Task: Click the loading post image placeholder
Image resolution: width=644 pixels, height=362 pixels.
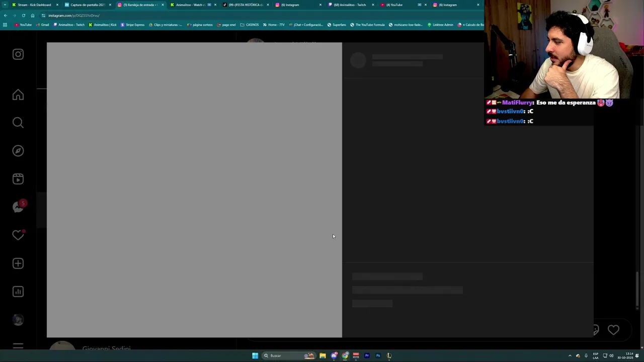Action: pos(194,190)
